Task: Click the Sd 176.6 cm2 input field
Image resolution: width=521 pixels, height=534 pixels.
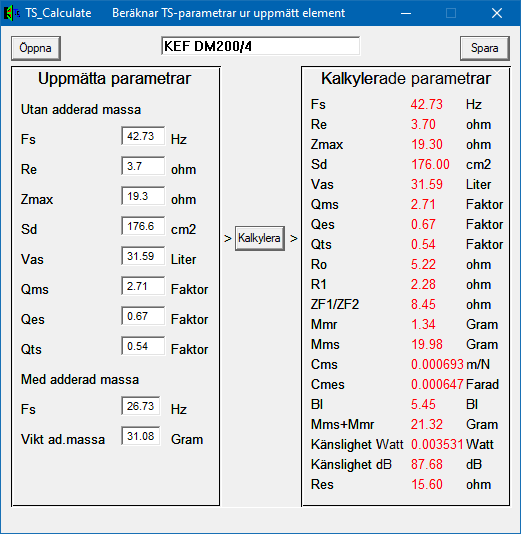Action: [143, 226]
